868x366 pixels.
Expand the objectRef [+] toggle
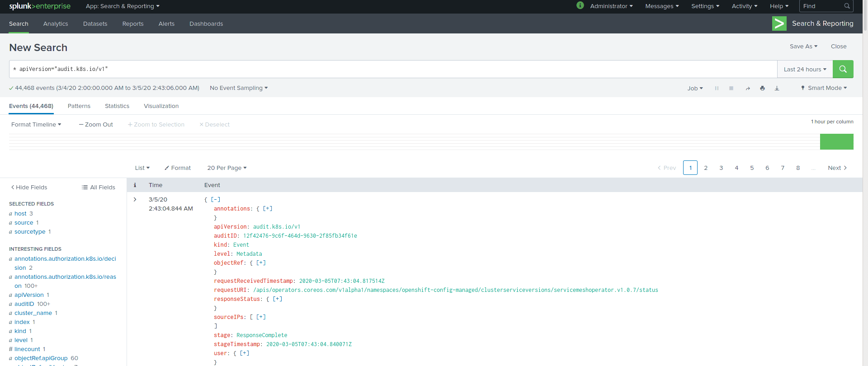click(261, 263)
